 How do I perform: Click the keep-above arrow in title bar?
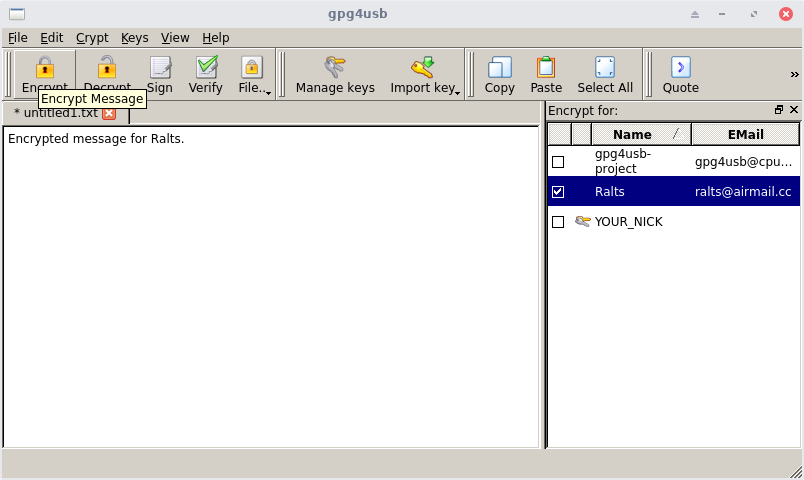point(695,14)
